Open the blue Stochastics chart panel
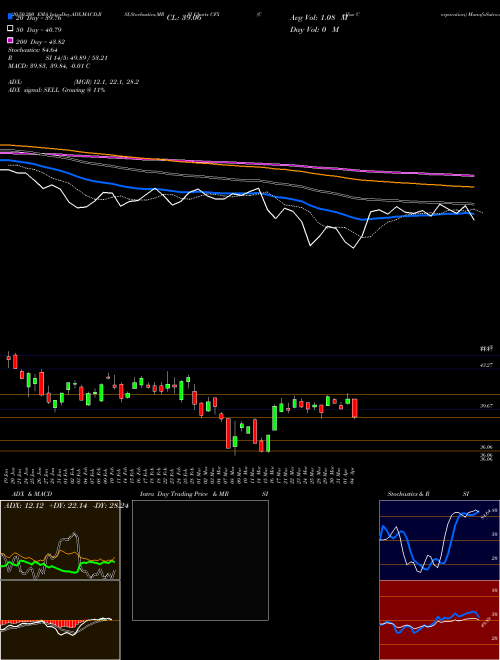This screenshot has height=660, width=500. click(x=439, y=540)
